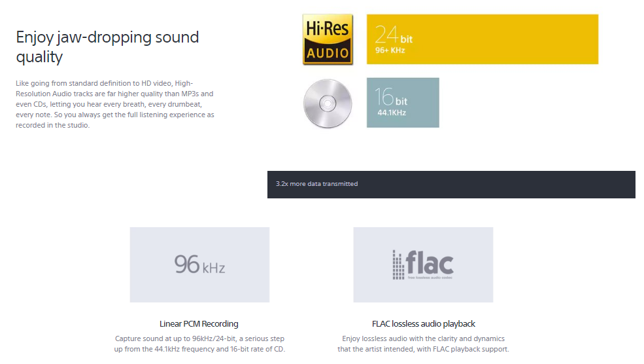
Task: Click the teal 16 bit 44.1KHz bar
Action: click(403, 102)
